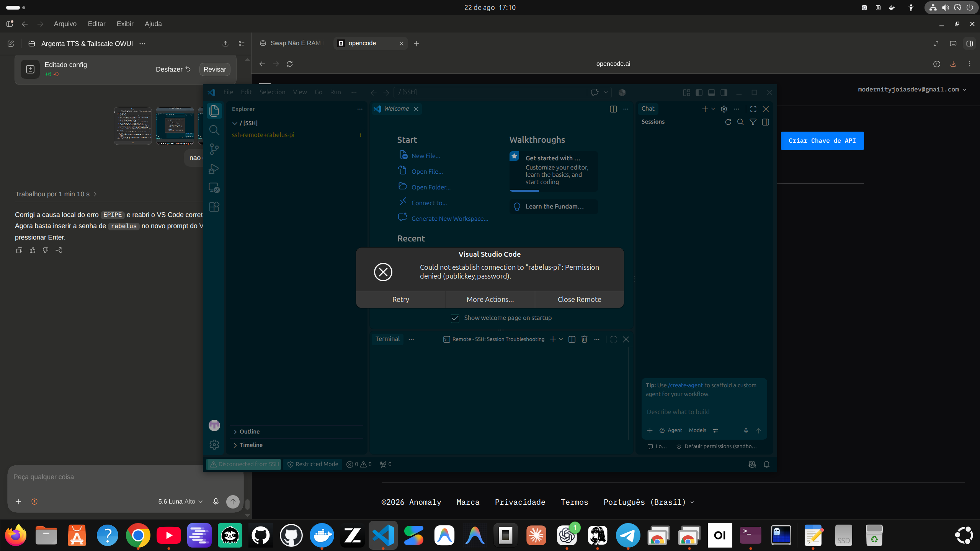The image size is (980, 551).
Task: Click the Describe what to build chat input
Action: pyautogui.click(x=704, y=412)
